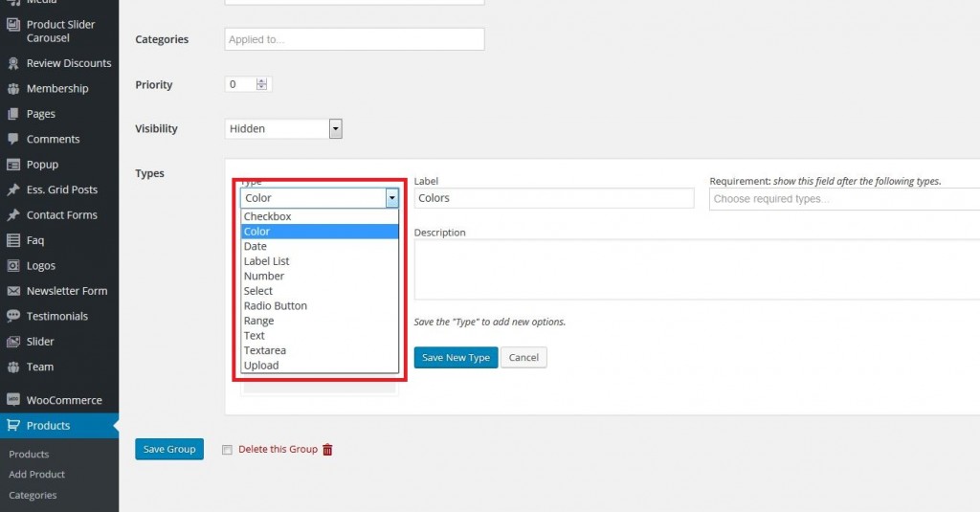The height and width of the screenshot is (512, 980).
Task: Click the Products cart icon
Action: pos(13,426)
